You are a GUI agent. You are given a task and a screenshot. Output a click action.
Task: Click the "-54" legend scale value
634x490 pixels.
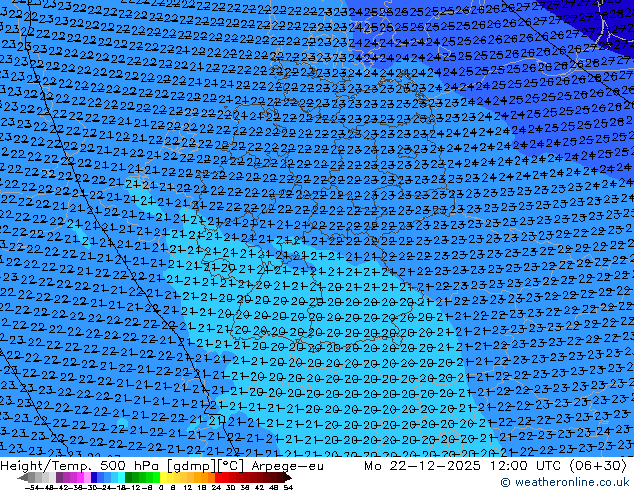coord(32,488)
